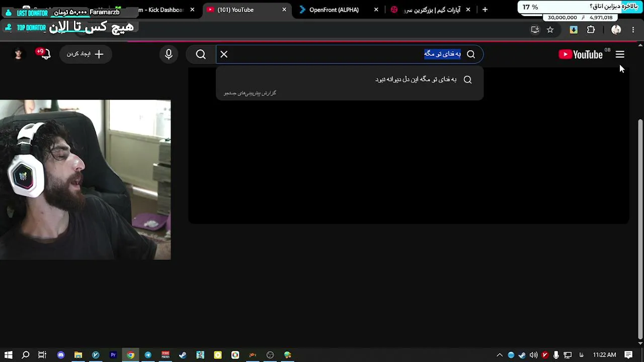Bookmark this page with the star
Image resolution: width=644 pixels, height=362 pixels.
point(550,30)
